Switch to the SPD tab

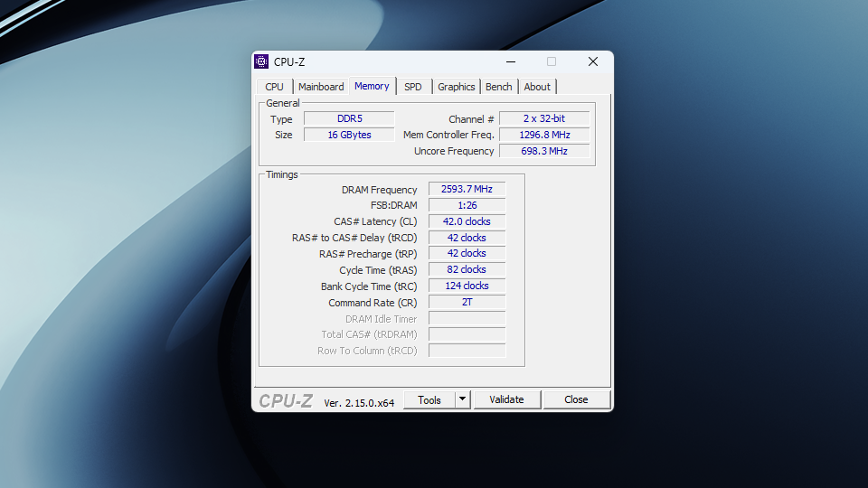click(x=413, y=87)
